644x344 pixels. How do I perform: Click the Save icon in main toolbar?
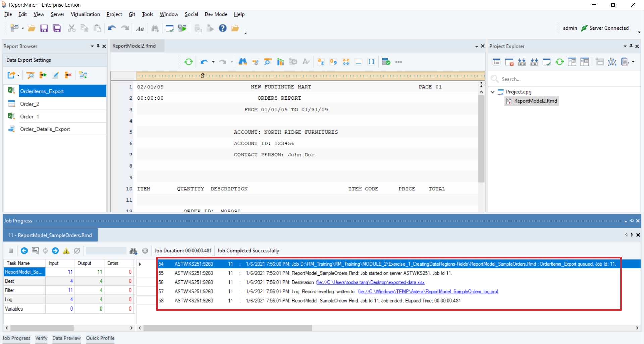44,28
